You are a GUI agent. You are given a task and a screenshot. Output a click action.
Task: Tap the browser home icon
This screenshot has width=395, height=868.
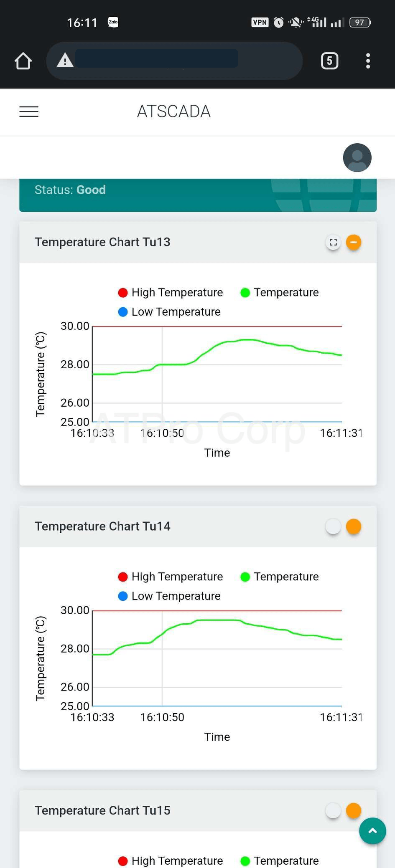pos(23,61)
